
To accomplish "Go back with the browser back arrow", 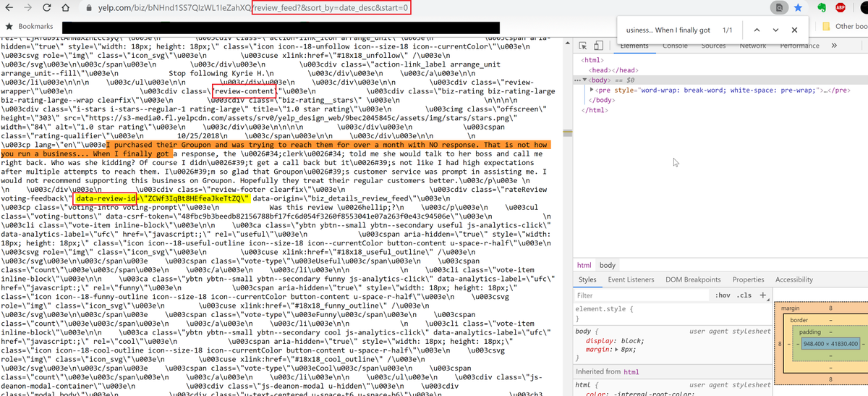I will [x=9, y=8].
